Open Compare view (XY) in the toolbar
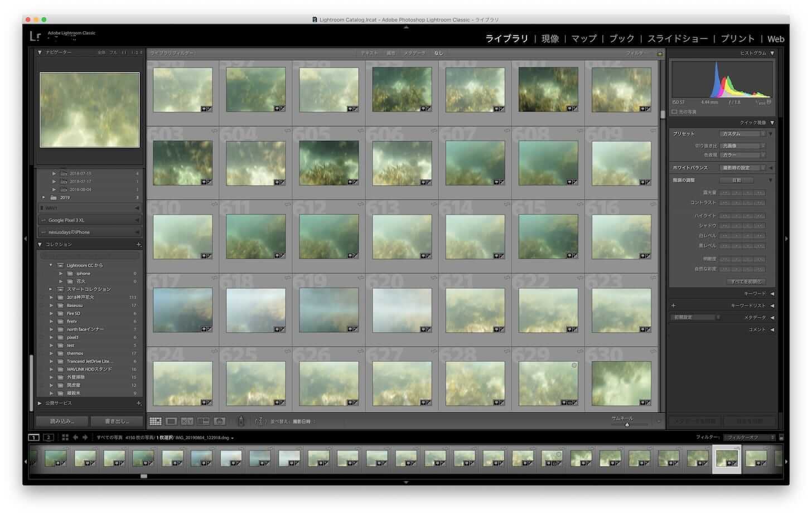The image size is (812, 515). [x=187, y=421]
